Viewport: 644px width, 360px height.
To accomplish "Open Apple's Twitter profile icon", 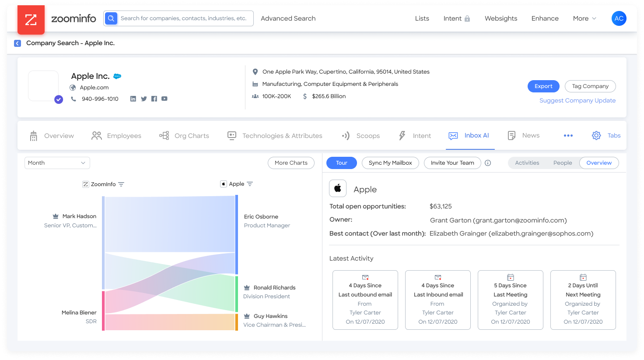I will click(x=144, y=99).
